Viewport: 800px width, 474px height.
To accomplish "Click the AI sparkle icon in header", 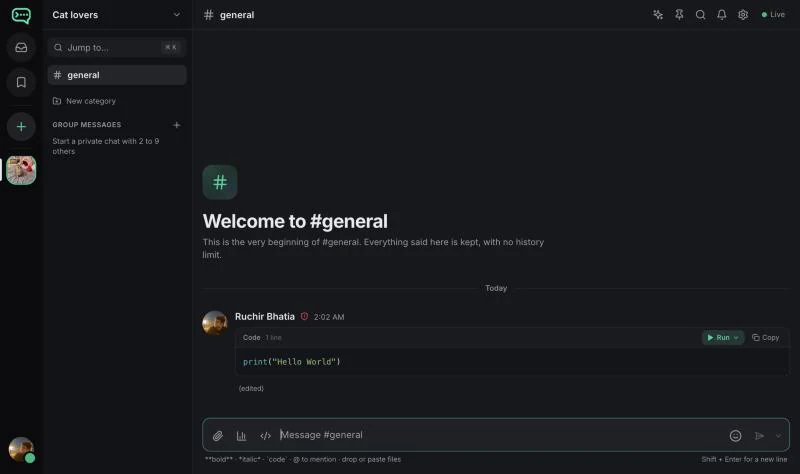I will pos(658,15).
